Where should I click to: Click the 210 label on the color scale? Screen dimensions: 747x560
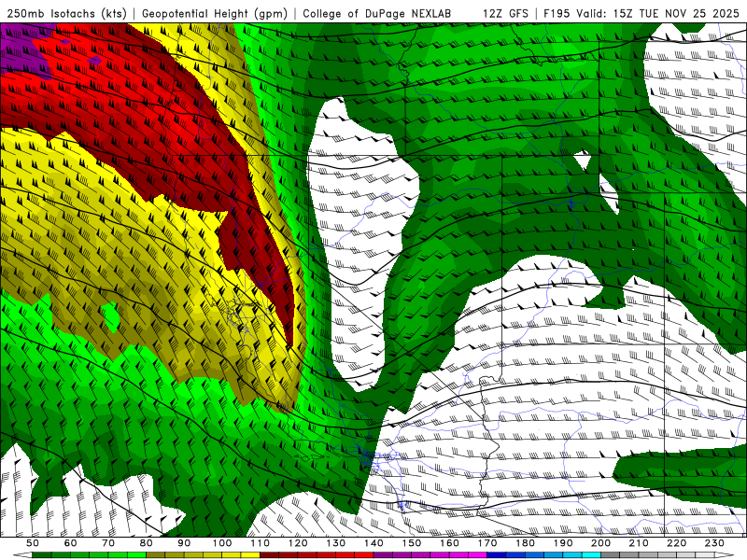pyautogui.click(x=639, y=543)
